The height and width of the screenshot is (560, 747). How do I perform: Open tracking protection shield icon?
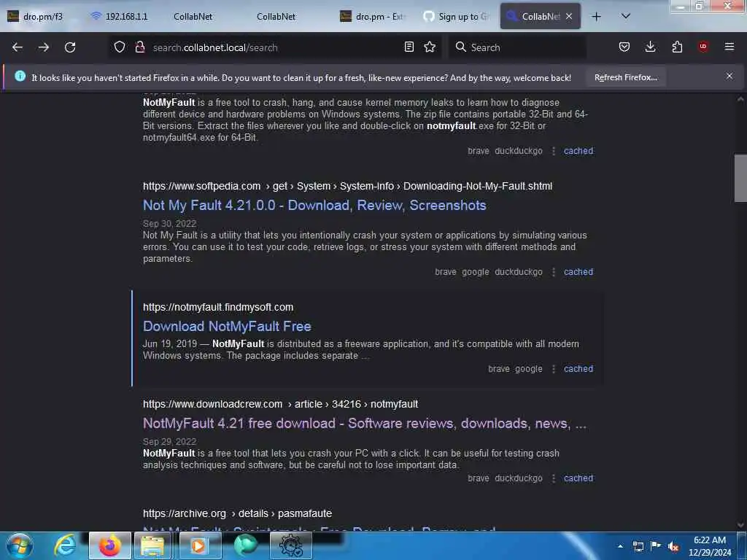pos(120,47)
